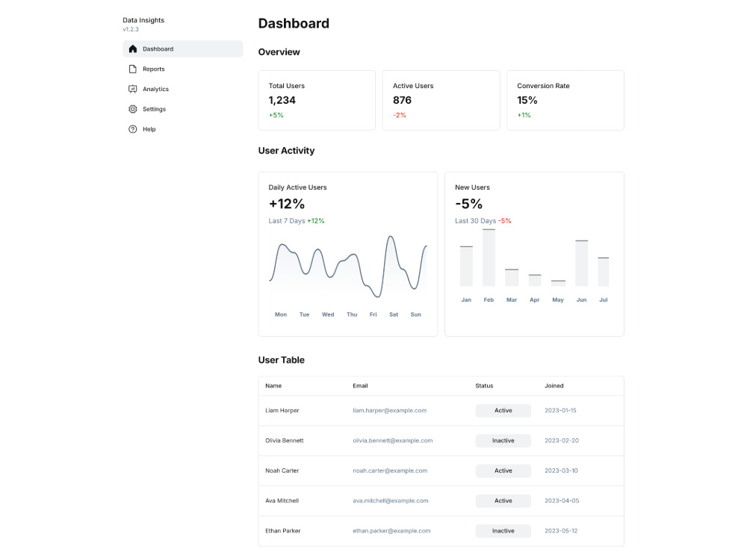Click the Reports document icon
This screenshot has height=560, width=747.
pyautogui.click(x=132, y=69)
